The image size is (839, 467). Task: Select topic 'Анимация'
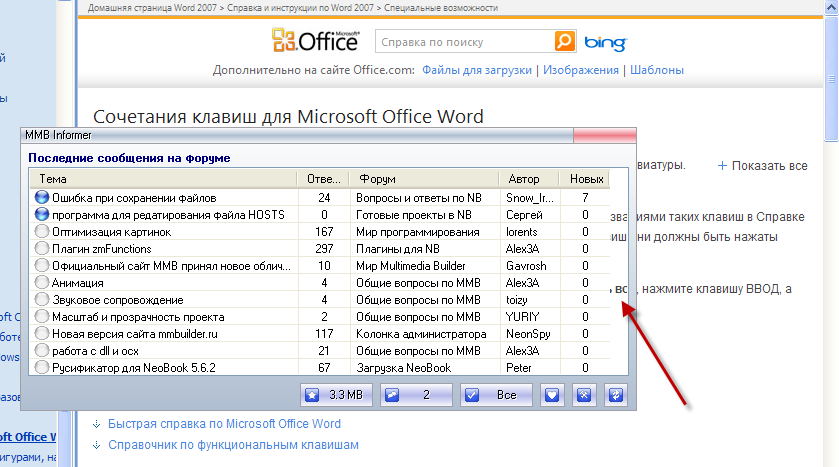point(78,283)
